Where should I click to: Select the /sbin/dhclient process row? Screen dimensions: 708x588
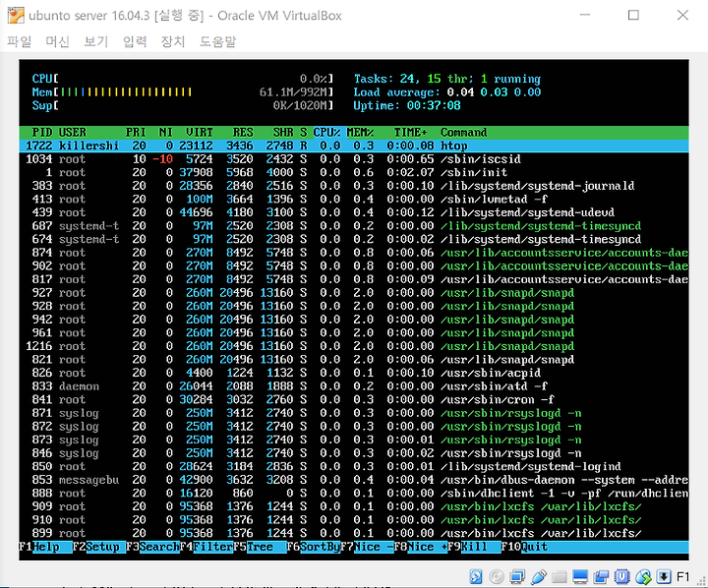(354, 494)
